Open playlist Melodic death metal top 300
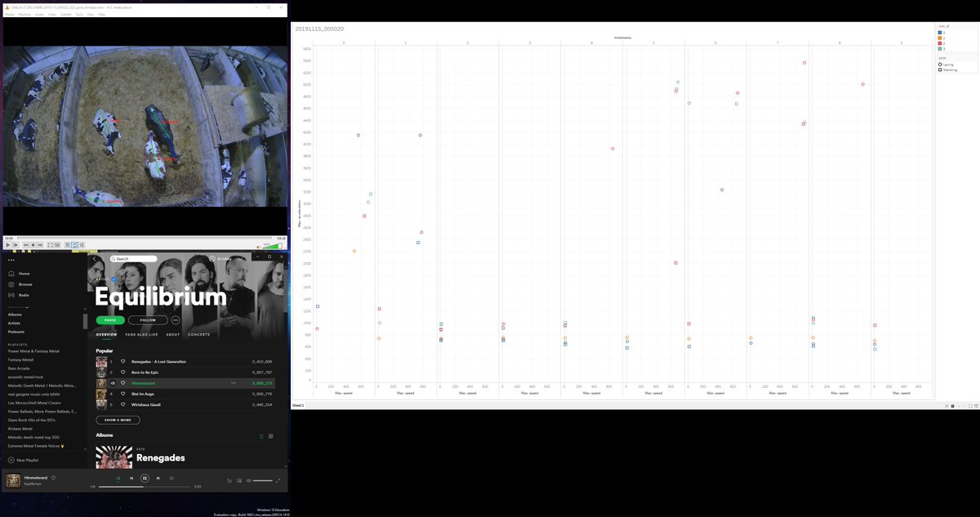The width and height of the screenshot is (980, 517). point(33,437)
